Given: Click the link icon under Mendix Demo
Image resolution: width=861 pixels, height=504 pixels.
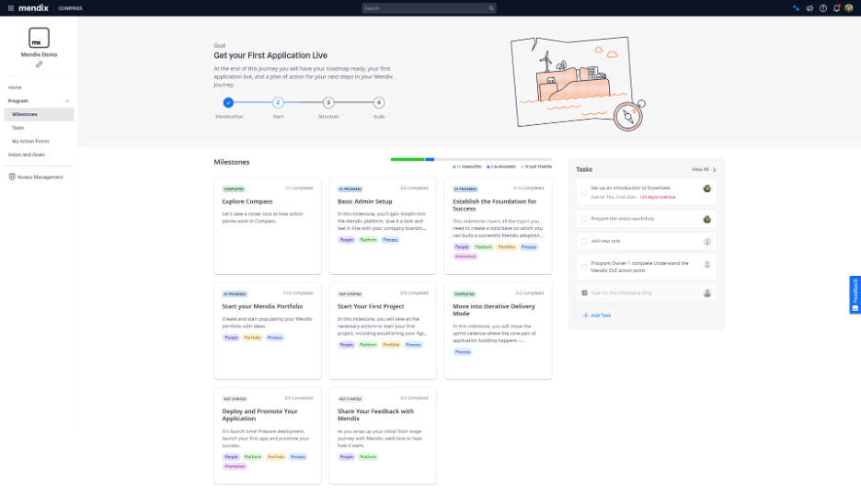Looking at the screenshot, I should click(39, 64).
